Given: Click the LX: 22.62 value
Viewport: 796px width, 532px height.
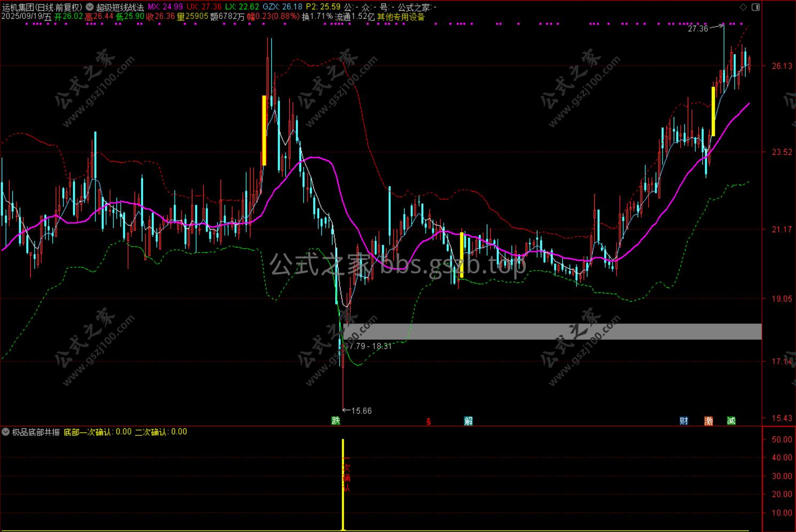Looking at the screenshot, I should tap(242, 7).
